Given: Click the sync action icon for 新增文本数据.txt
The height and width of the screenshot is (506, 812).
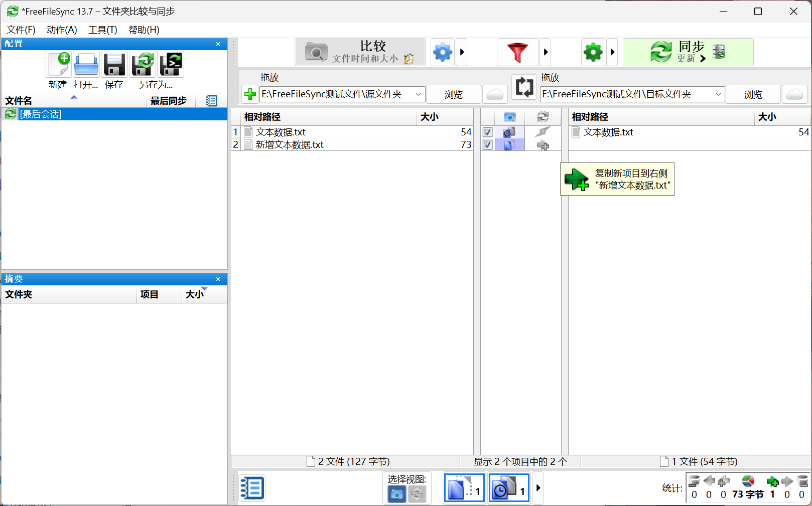Looking at the screenshot, I should click(x=543, y=145).
